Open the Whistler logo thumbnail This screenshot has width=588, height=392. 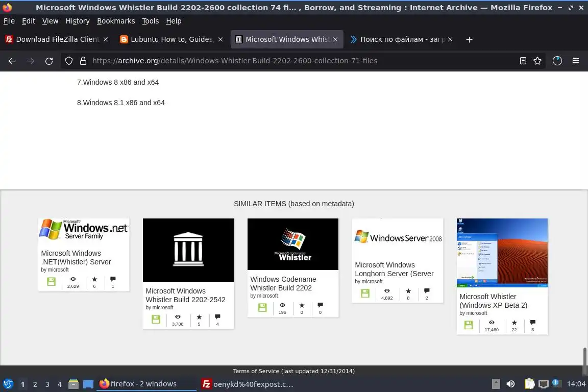[293, 244]
